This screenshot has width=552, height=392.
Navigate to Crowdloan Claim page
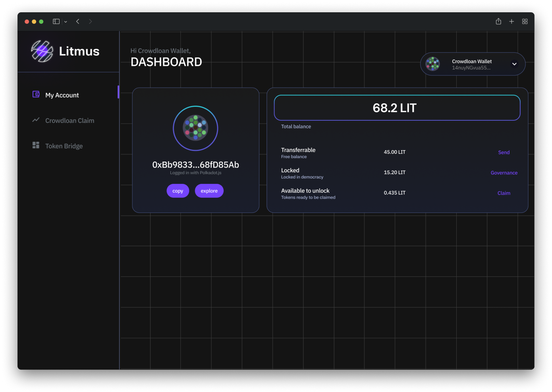coord(69,121)
